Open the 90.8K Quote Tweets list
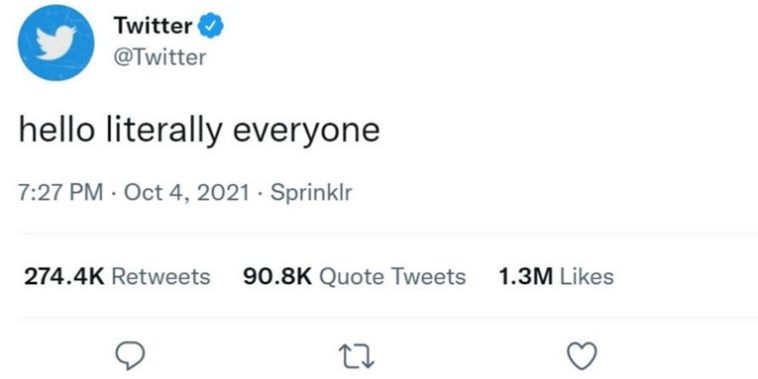The height and width of the screenshot is (379, 758). (354, 277)
